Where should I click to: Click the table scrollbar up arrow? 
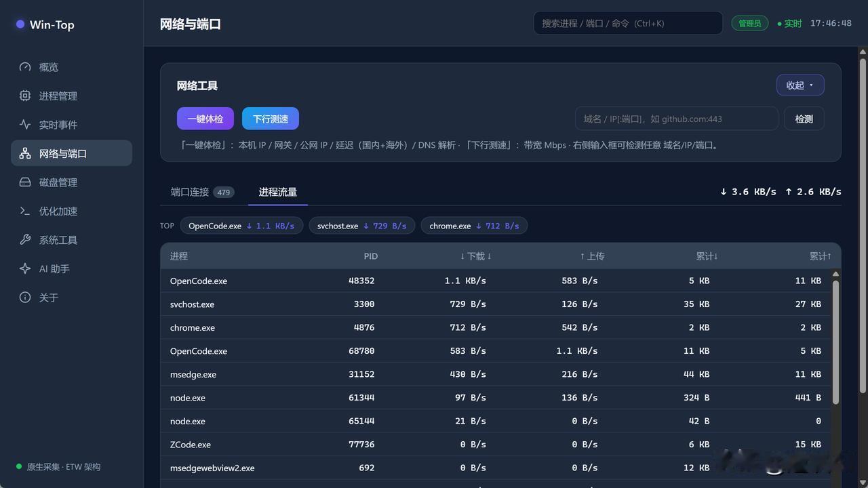835,274
